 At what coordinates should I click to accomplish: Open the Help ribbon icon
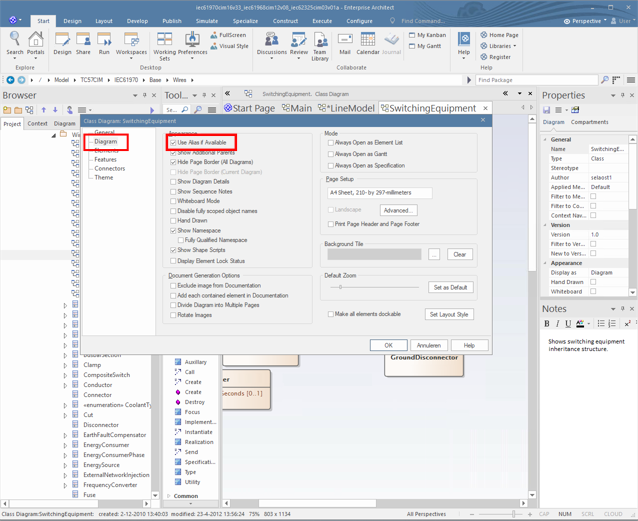point(464,44)
